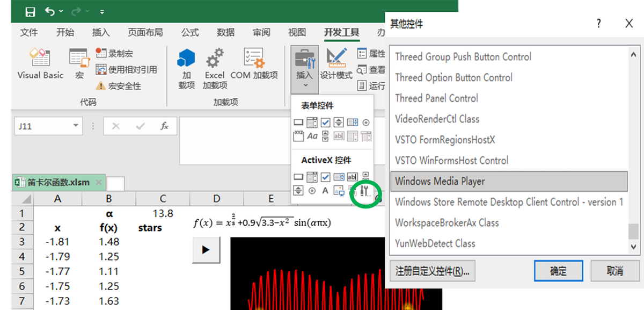Open the 宏 macros dialog
This screenshot has width=644, height=310.
coord(79,64)
